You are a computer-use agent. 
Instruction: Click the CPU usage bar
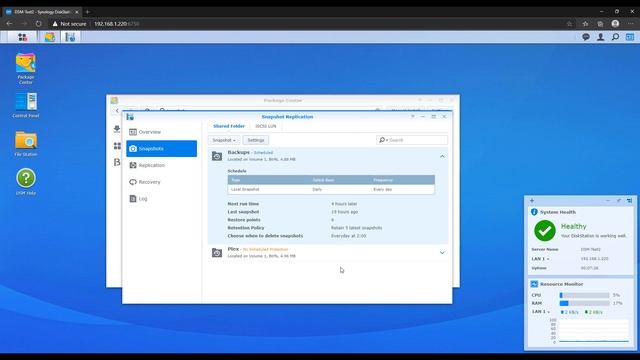pos(584,295)
